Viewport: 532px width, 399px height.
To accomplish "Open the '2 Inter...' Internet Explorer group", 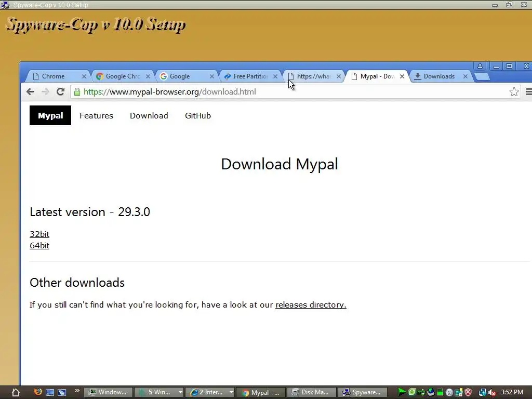I will [x=206, y=392].
